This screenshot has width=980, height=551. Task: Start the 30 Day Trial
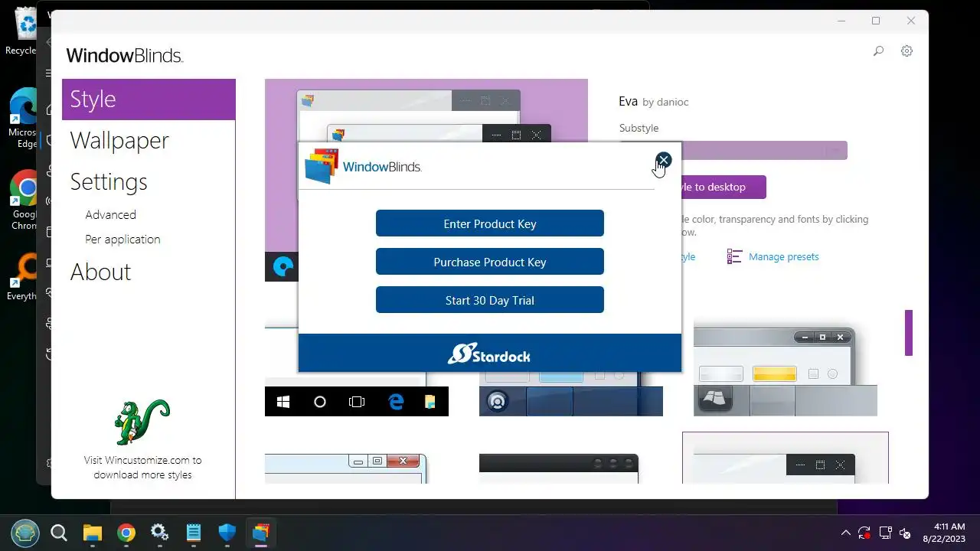(x=490, y=300)
